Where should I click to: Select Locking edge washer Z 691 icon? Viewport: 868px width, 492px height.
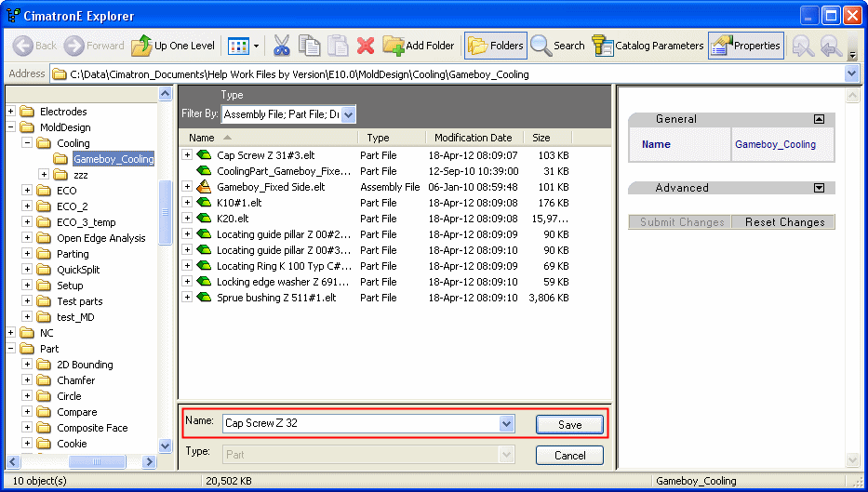click(x=205, y=282)
